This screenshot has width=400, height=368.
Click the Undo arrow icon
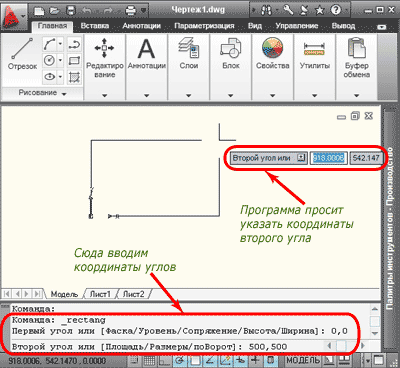point(87,11)
